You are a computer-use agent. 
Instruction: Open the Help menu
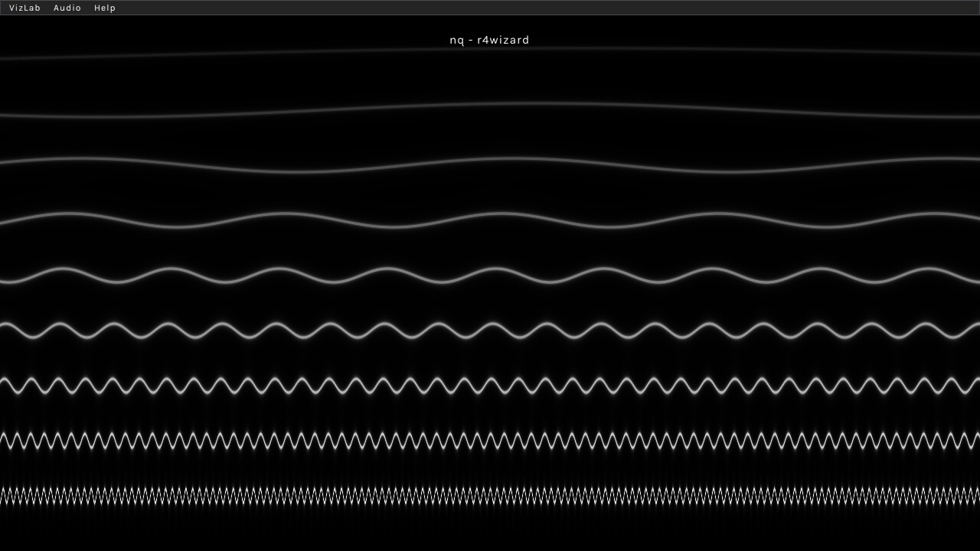[106, 8]
